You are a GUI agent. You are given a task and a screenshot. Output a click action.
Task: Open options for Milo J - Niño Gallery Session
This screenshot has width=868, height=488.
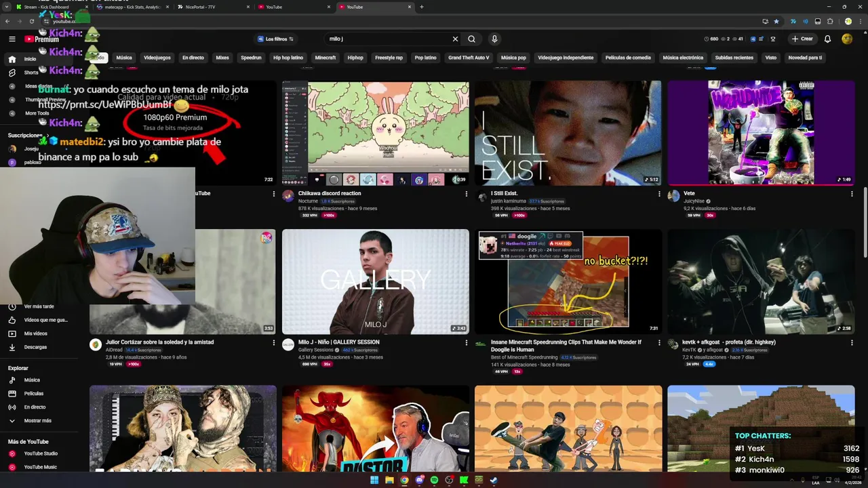(x=466, y=343)
